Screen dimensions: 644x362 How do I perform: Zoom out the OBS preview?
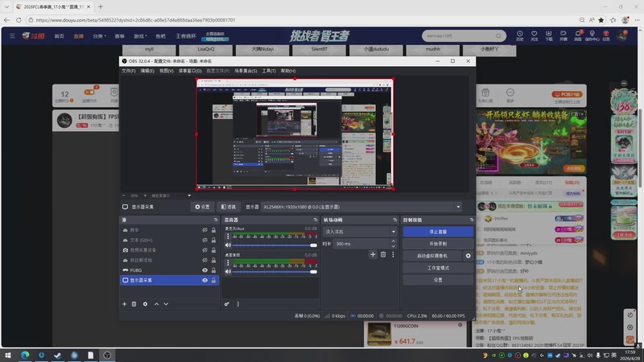tap(124, 195)
